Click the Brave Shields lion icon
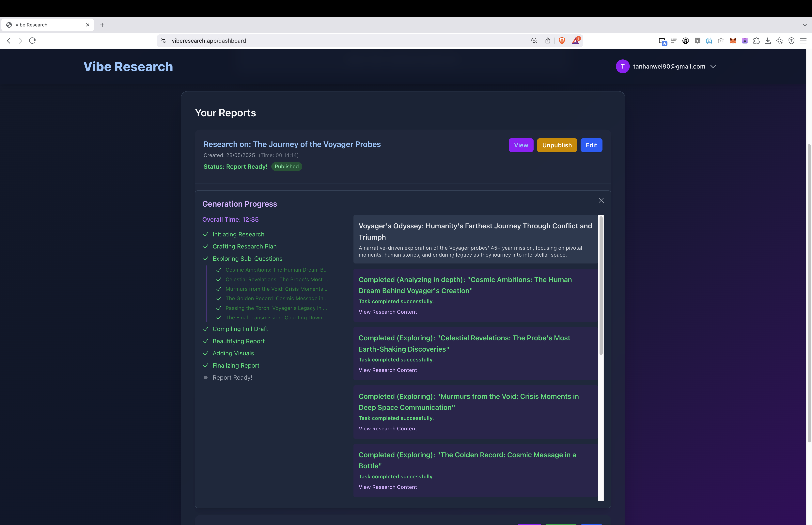The width and height of the screenshot is (812, 525). 562,40
